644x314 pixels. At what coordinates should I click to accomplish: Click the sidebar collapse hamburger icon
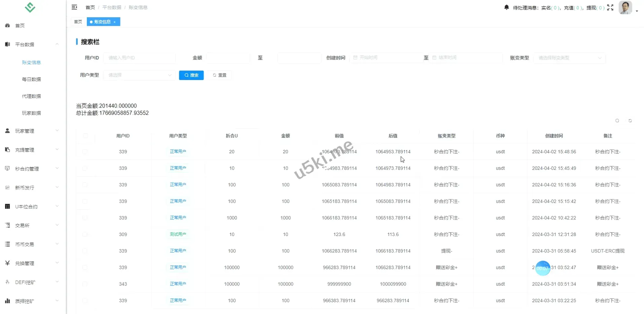[x=74, y=7]
